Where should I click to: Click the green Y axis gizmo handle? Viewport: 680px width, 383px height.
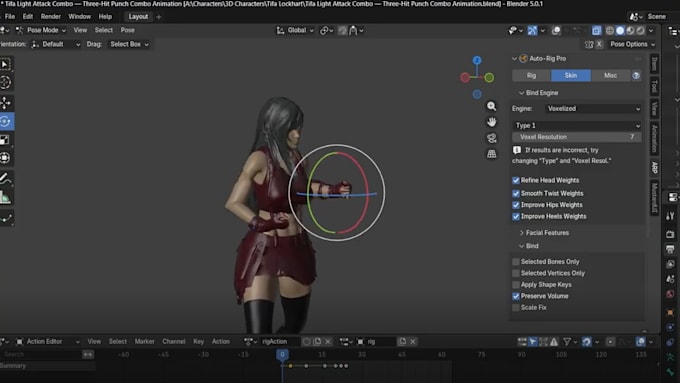tap(489, 78)
